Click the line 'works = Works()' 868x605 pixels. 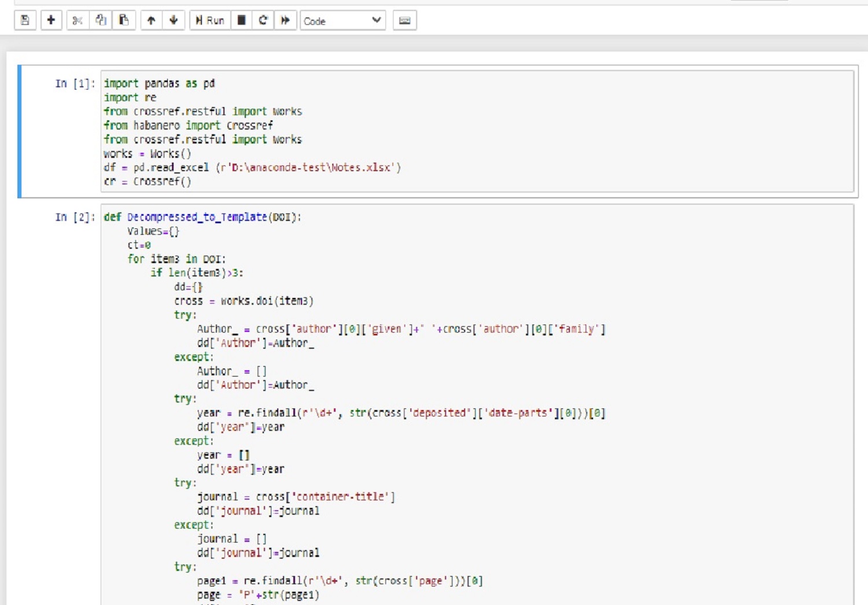coord(148,153)
